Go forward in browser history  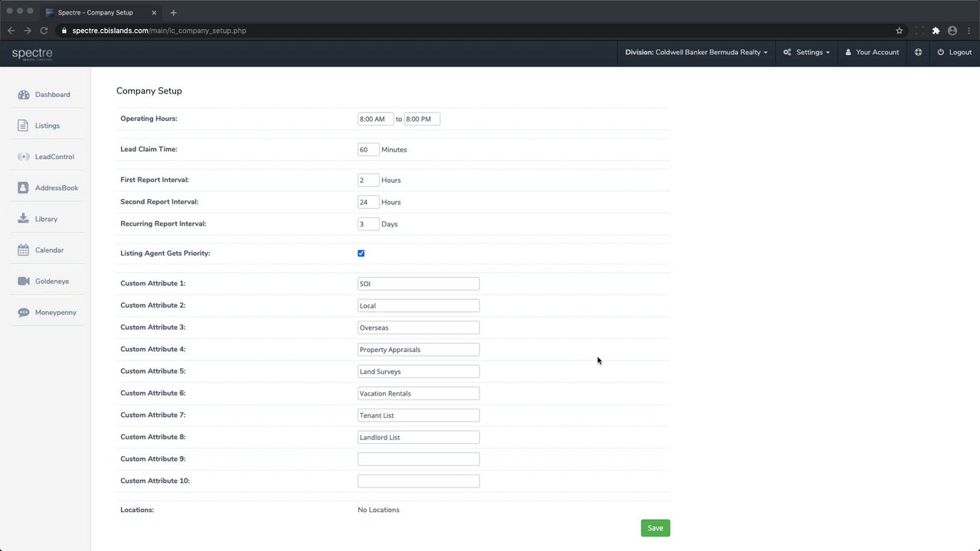pos(28,31)
